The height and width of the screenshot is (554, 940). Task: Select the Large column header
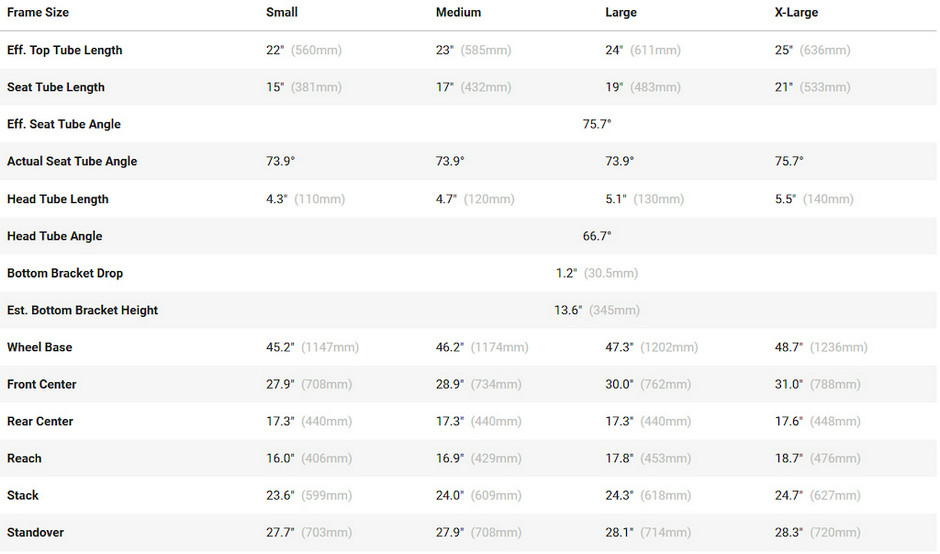620,12
